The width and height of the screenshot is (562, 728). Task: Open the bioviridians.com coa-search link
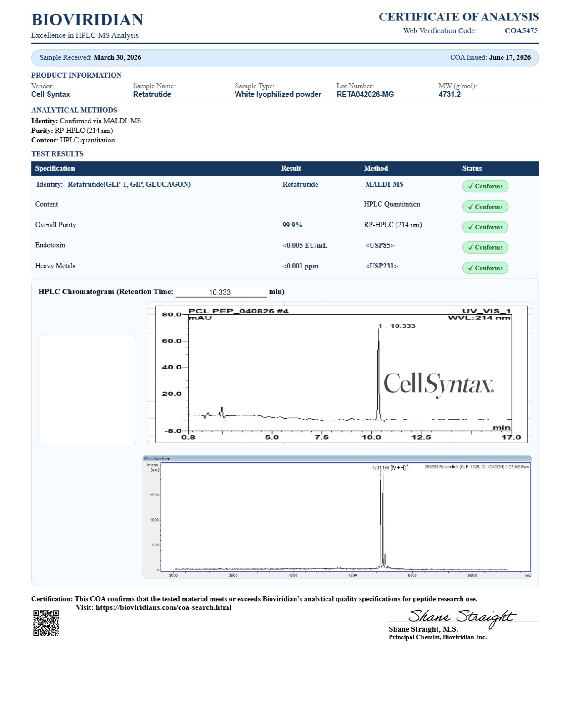(163, 607)
